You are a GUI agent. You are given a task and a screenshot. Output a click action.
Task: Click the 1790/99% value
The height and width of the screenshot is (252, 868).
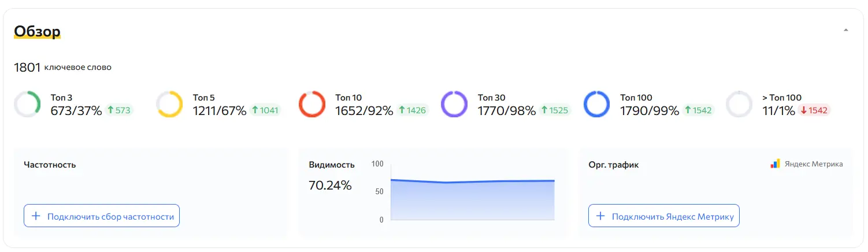[x=650, y=110]
